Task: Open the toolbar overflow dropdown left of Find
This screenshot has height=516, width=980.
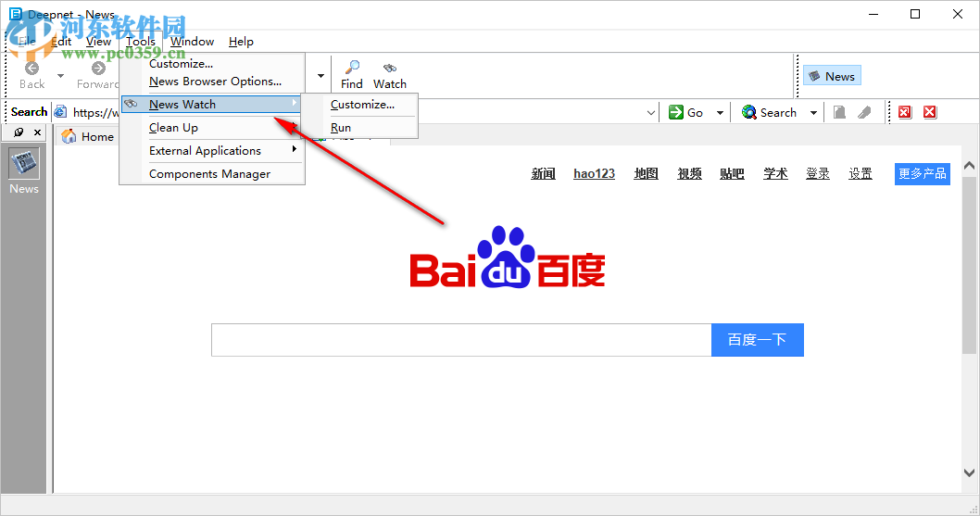Action: [x=320, y=76]
